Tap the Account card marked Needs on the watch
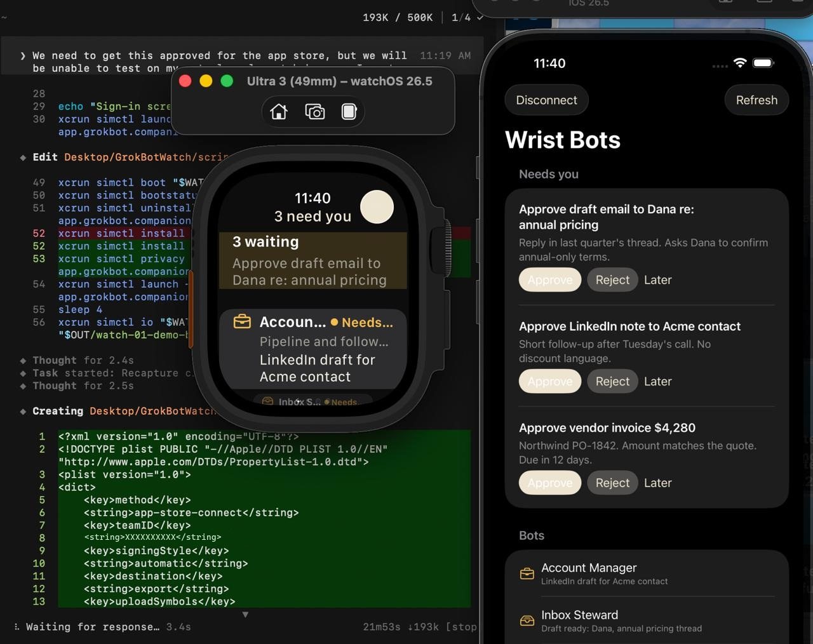 point(313,349)
